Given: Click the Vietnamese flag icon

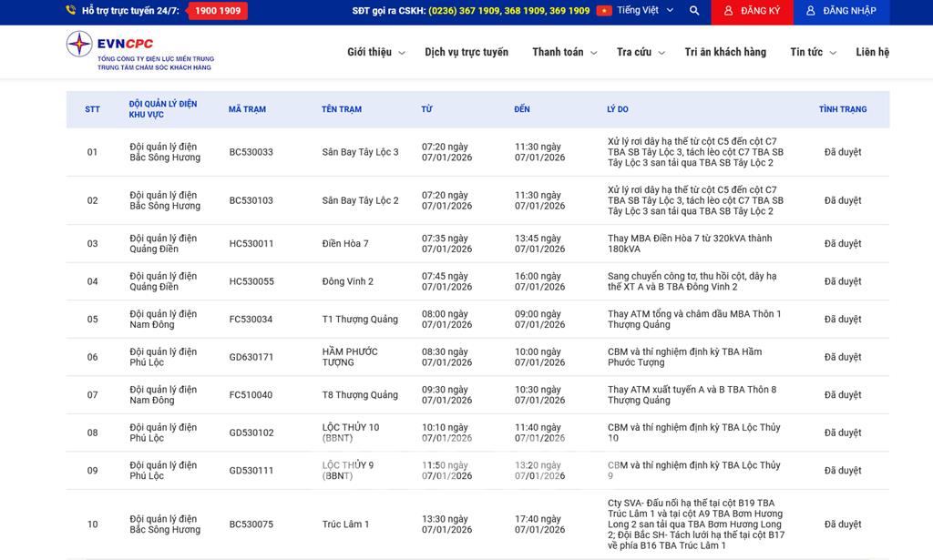Looking at the screenshot, I should click(604, 11).
